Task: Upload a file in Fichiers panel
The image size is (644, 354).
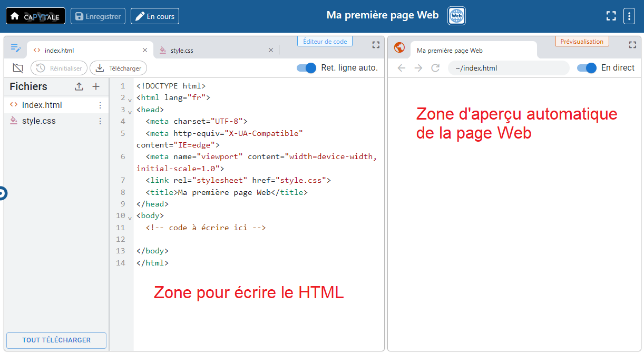Action: coord(79,87)
